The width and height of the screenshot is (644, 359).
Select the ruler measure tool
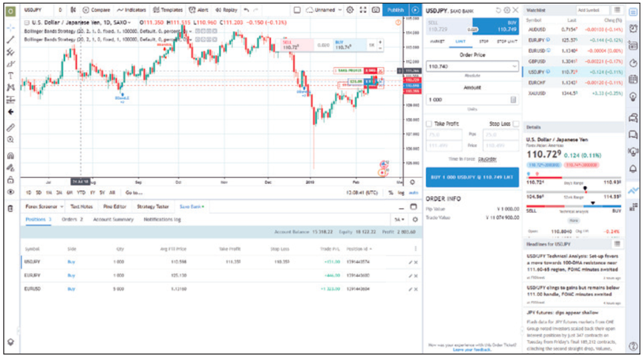click(10, 128)
